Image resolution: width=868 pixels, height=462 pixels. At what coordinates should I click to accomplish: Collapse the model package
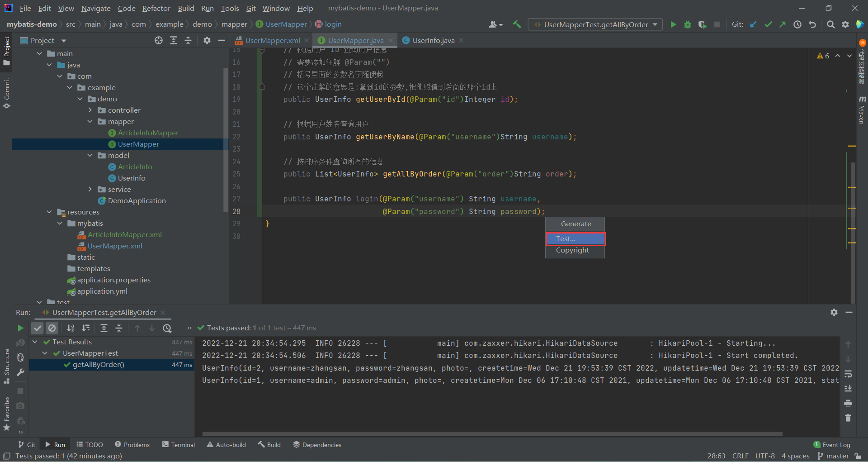90,155
